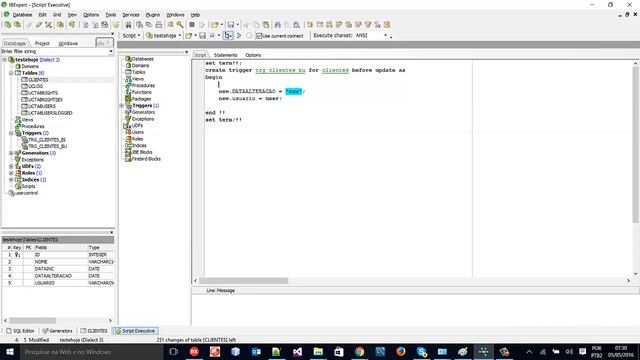Open the Plugins menu

pyautogui.click(x=153, y=15)
